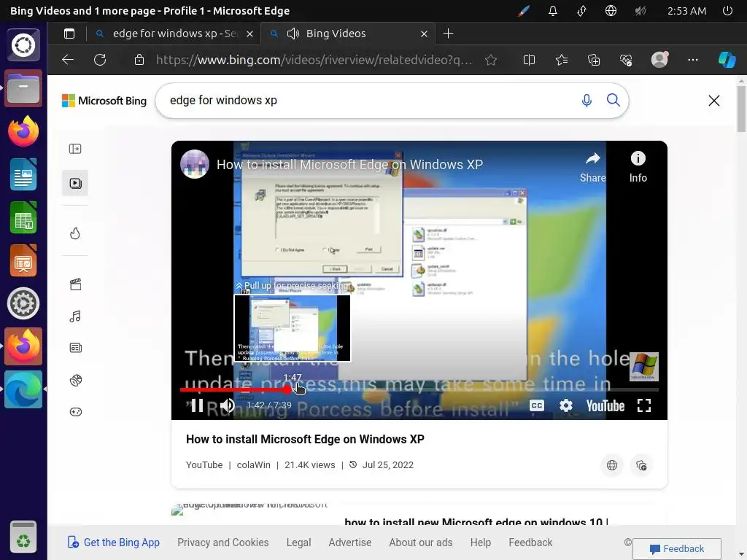Click the video title overlay link
The width and height of the screenshot is (747, 560).
click(349, 165)
